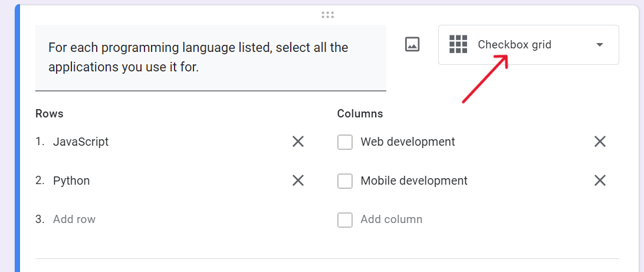Click the Columns heading label
Screen dimensions: 644x272
tap(360, 114)
